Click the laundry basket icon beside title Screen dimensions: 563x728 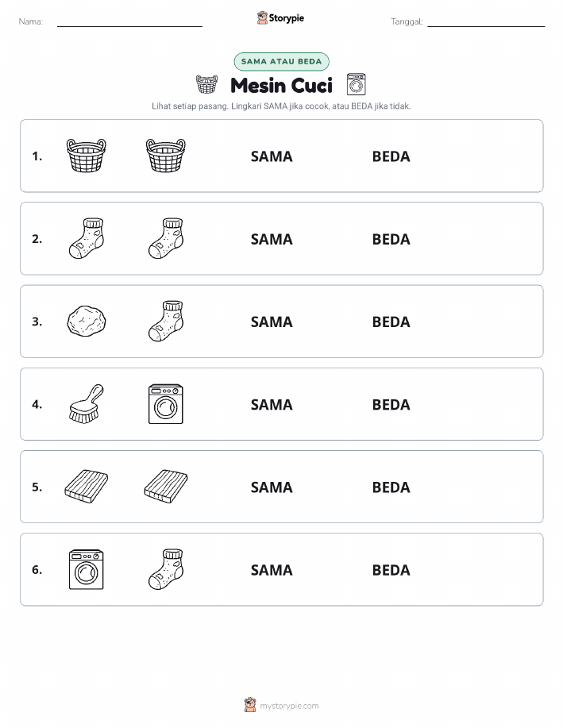(x=206, y=84)
